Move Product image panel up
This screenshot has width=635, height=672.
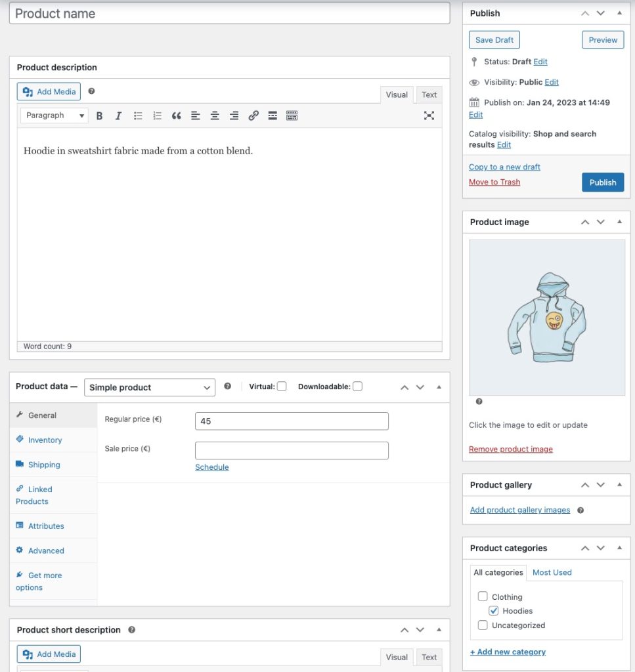[x=585, y=222]
